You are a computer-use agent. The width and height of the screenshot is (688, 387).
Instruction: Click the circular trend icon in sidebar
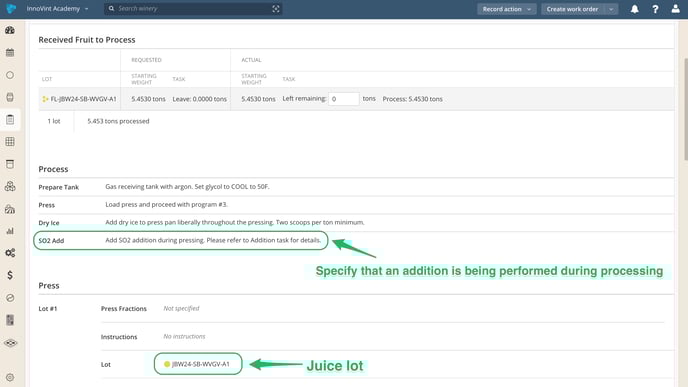tap(10, 297)
